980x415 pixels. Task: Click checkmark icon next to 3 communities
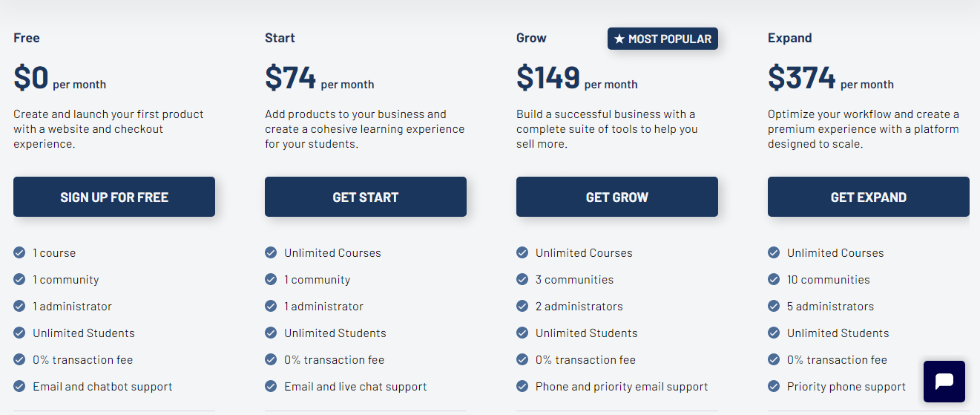coord(522,280)
